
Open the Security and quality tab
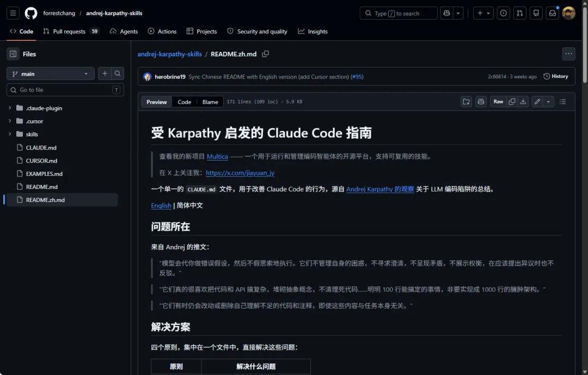point(257,32)
